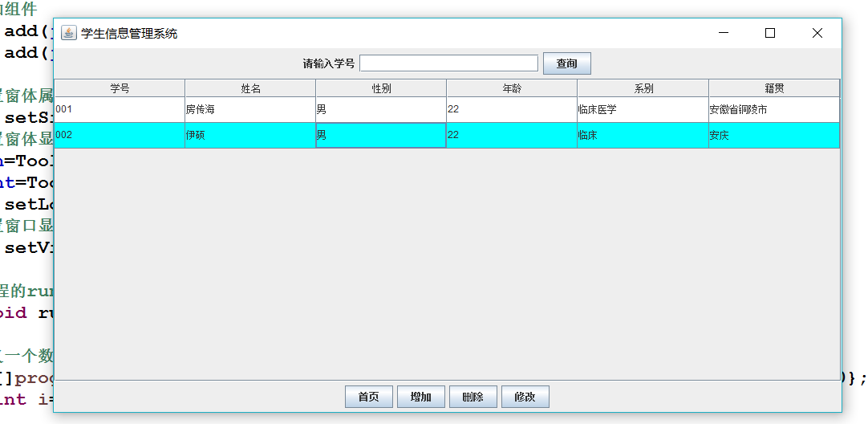Select hometown cell 安徽省铜陵市
Screen dimensions: 868x424
coord(774,110)
